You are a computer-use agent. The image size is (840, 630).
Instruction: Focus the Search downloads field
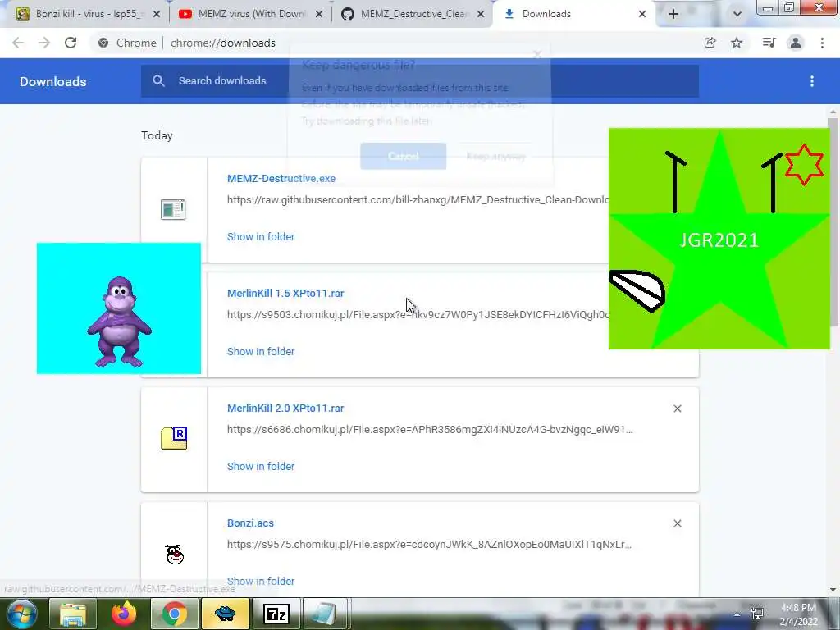point(420,81)
